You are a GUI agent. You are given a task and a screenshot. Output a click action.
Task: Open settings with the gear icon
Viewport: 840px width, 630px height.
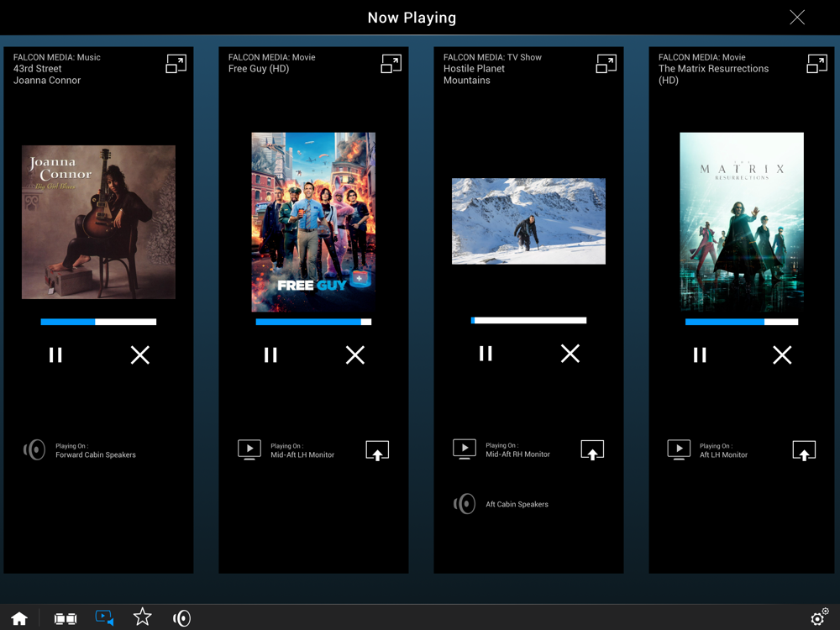[x=819, y=617]
